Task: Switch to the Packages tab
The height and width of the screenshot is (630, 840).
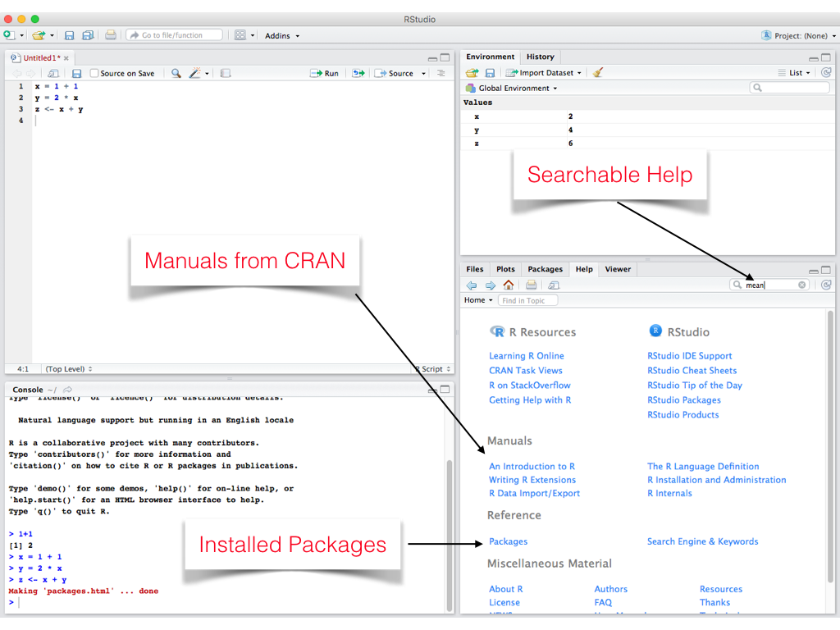Action: point(545,269)
